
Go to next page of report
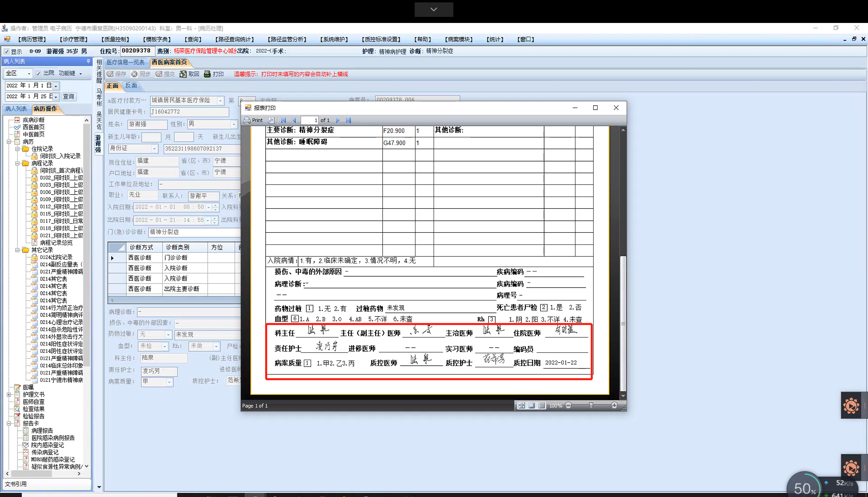(x=338, y=120)
